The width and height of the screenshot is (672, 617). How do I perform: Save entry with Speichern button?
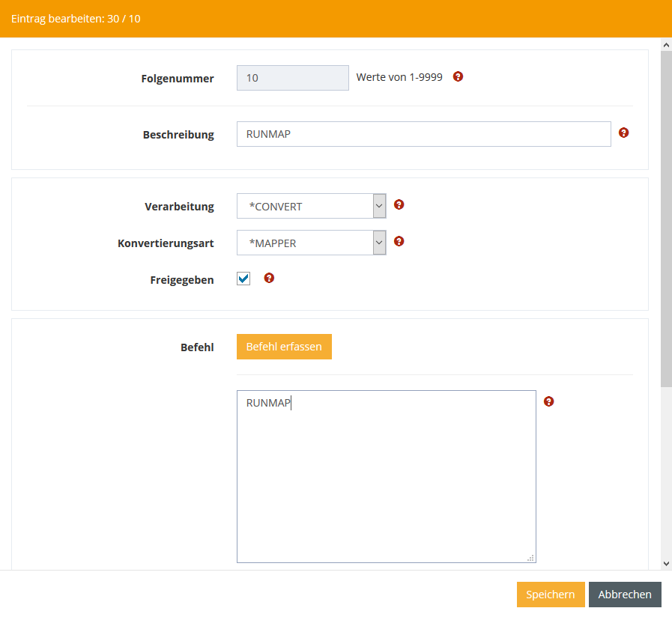click(x=551, y=595)
